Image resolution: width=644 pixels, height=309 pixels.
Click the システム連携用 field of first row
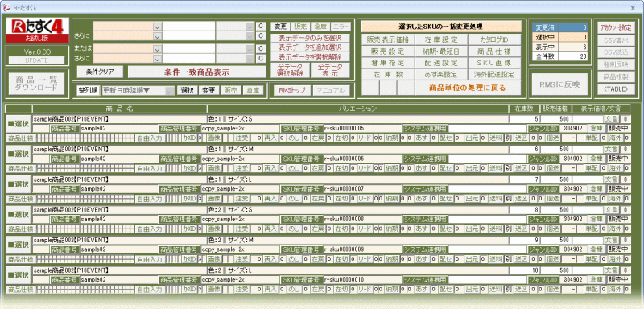point(488,128)
